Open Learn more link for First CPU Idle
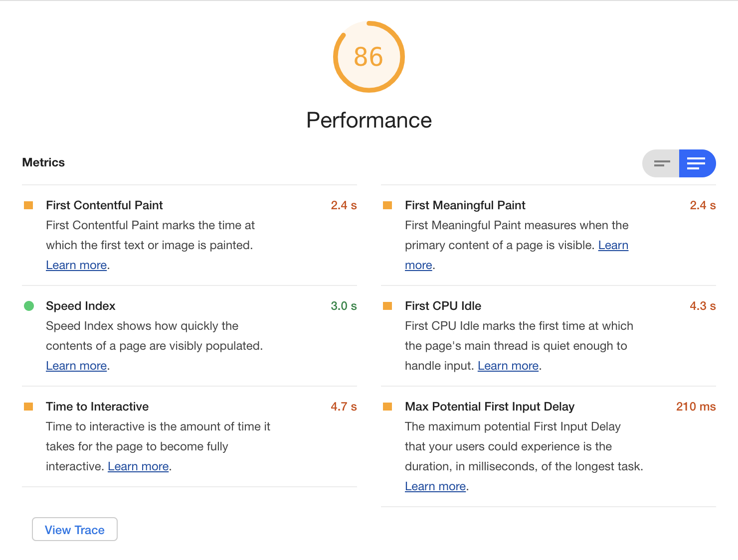Viewport: 738px width, 560px height. click(508, 366)
